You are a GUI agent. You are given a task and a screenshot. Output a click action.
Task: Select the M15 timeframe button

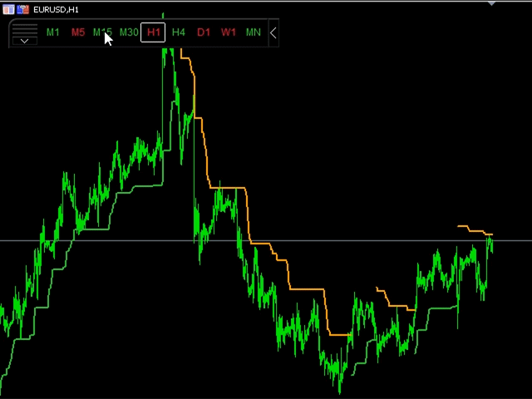tap(102, 32)
